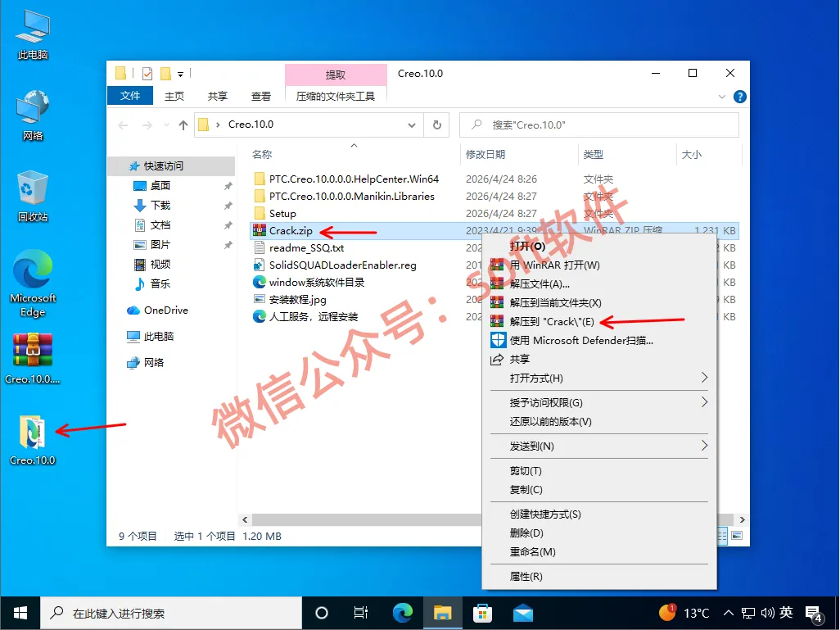The height and width of the screenshot is (630, 840).
Task: Choose 重命名(M) in context menu
Action: click(x=599, y=551)
